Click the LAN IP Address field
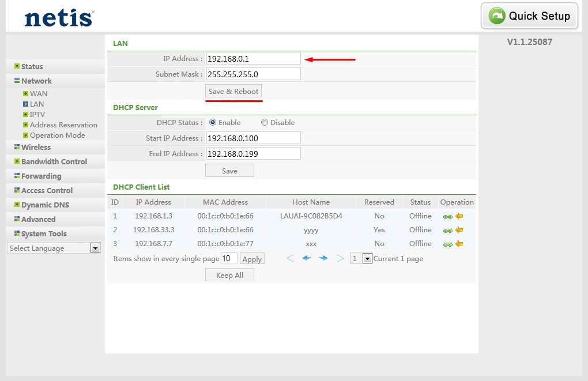 pyautogui.click(x=254, y=59)
